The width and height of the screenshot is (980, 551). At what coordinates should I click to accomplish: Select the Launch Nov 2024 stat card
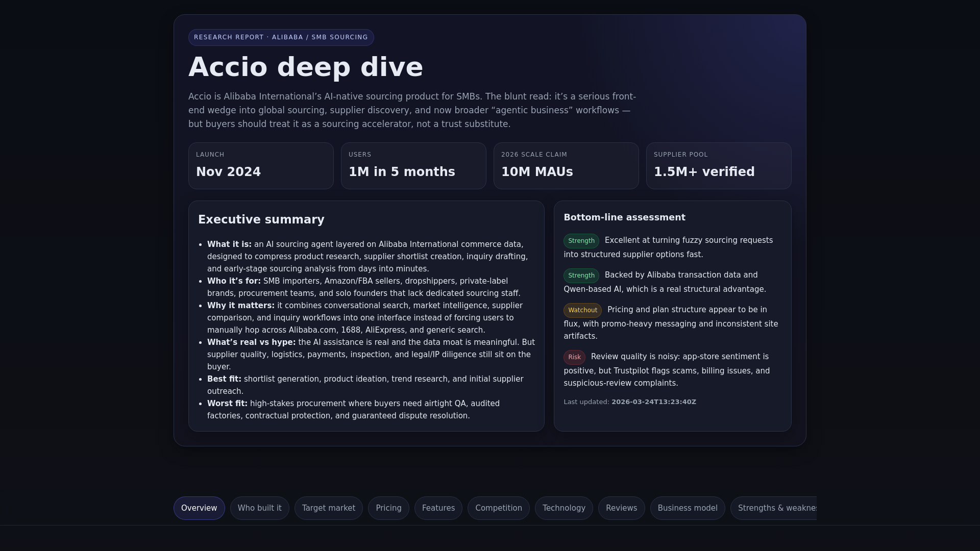[x=261, y=166]
